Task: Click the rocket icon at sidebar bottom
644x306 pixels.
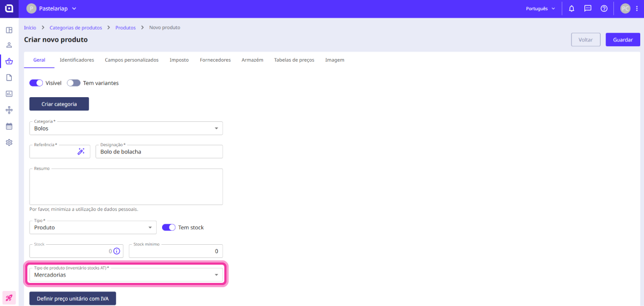Action: 9,297
